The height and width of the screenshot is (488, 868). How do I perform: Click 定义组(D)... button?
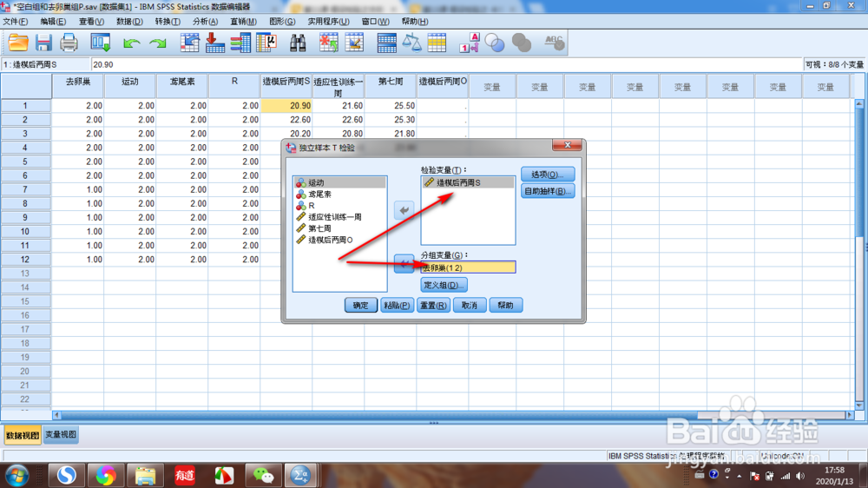tap(444, 286)
